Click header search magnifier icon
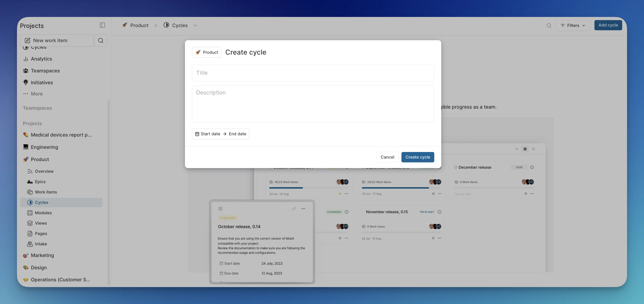 549,25
